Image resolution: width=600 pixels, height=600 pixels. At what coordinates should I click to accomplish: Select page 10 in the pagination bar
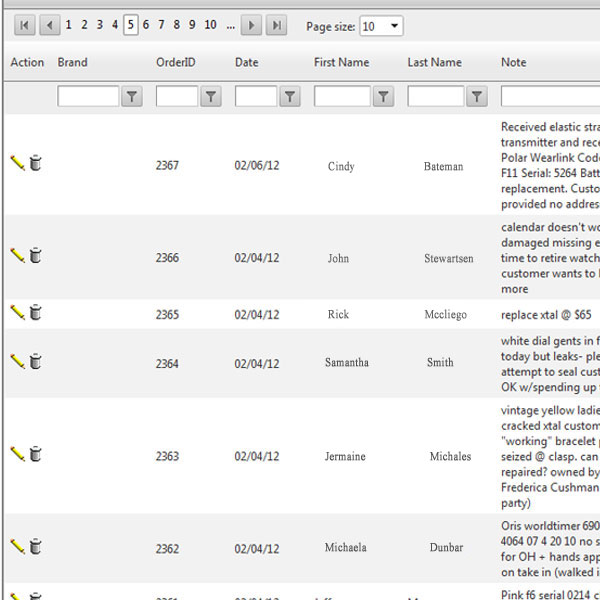210,25
